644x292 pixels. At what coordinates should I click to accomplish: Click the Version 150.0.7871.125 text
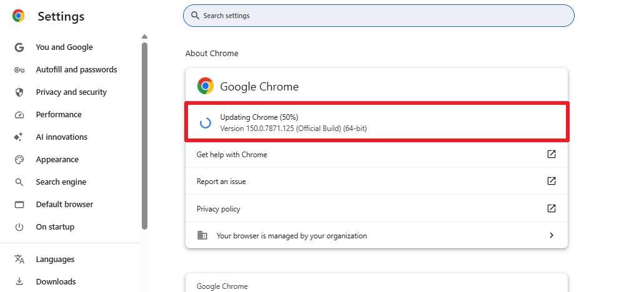[293, 129]
